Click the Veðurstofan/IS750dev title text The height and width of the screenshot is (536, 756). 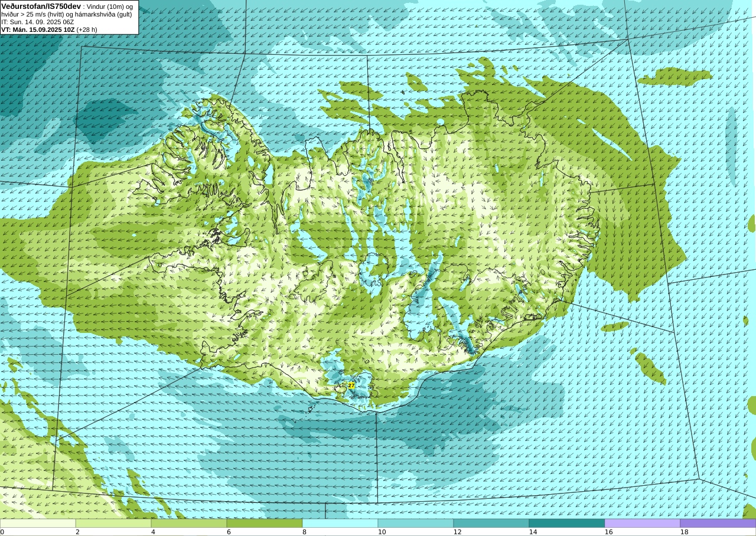pos(41,6)
